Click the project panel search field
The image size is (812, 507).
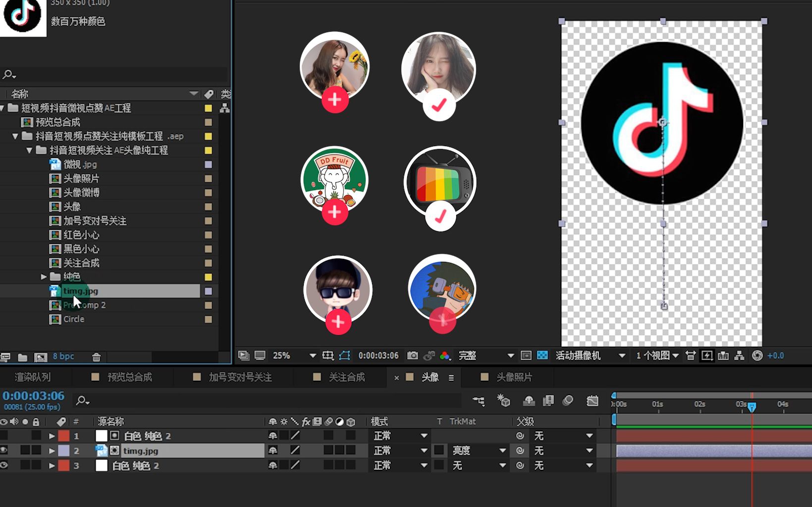(x=115, y=75)
